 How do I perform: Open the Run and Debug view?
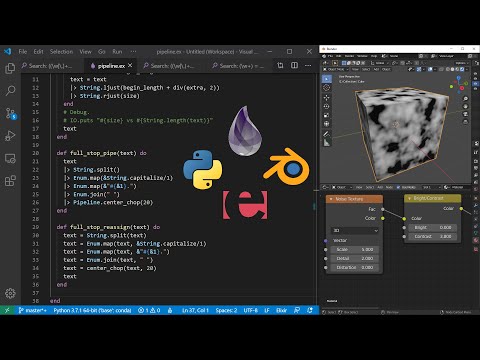[x=10, y=136]
